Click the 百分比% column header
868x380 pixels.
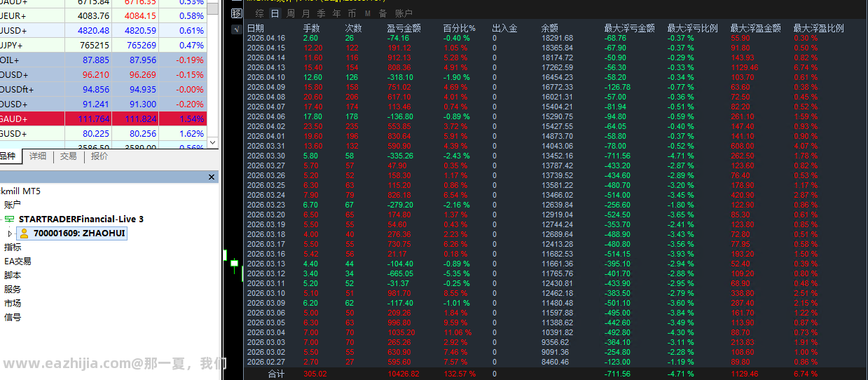coord(460,29)
